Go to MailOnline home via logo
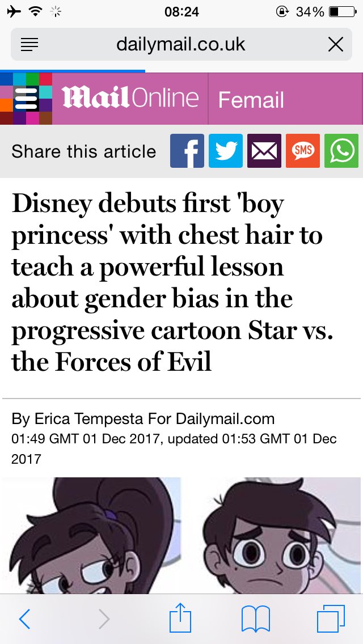 pyautogui.click(x=130, y=98)
